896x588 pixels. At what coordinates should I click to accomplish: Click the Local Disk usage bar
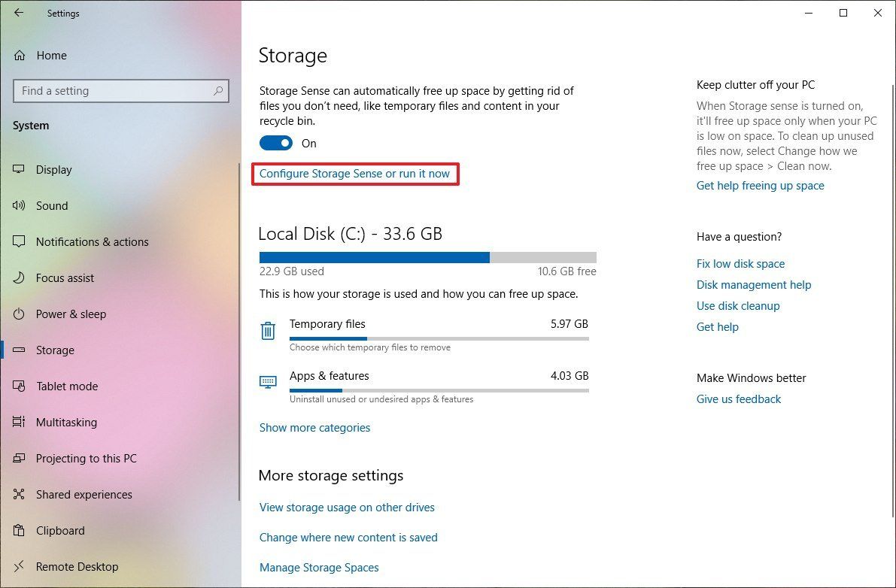coord(427,257)
